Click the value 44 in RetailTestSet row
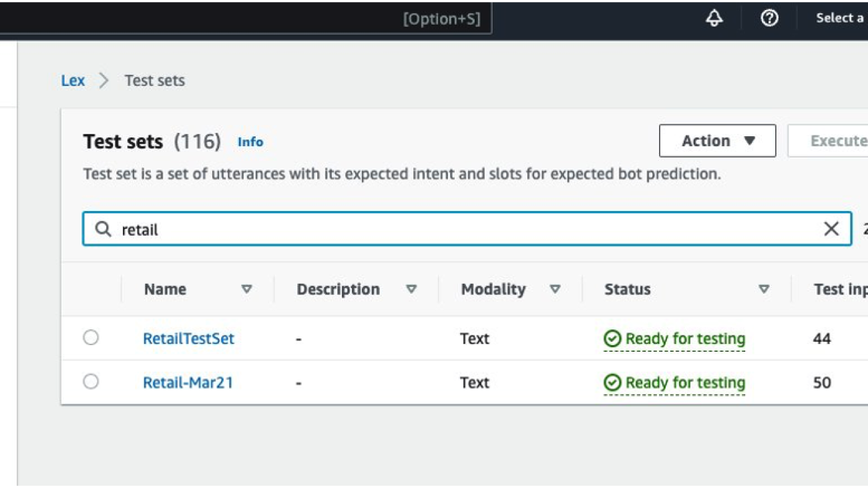 pos(822,339)
